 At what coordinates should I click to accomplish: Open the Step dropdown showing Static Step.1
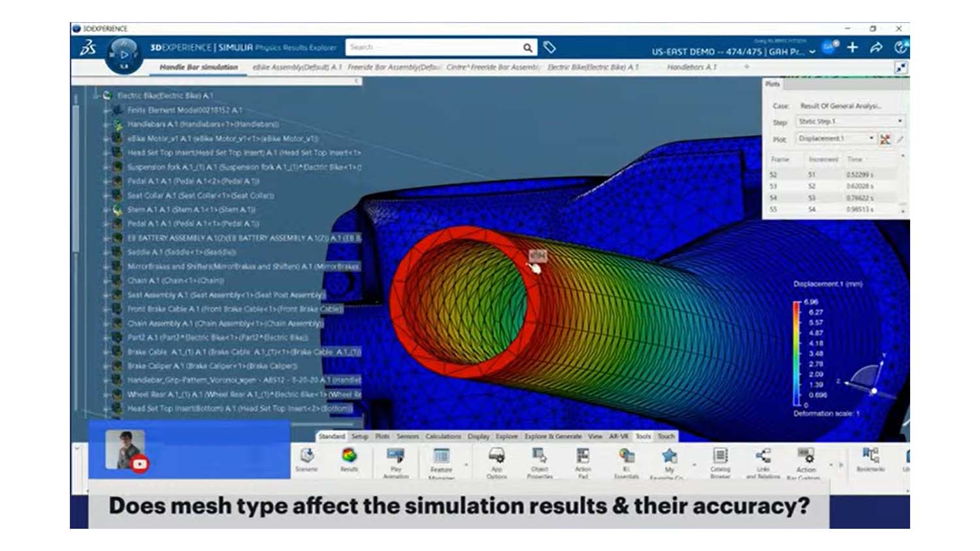tap(849, 121)
